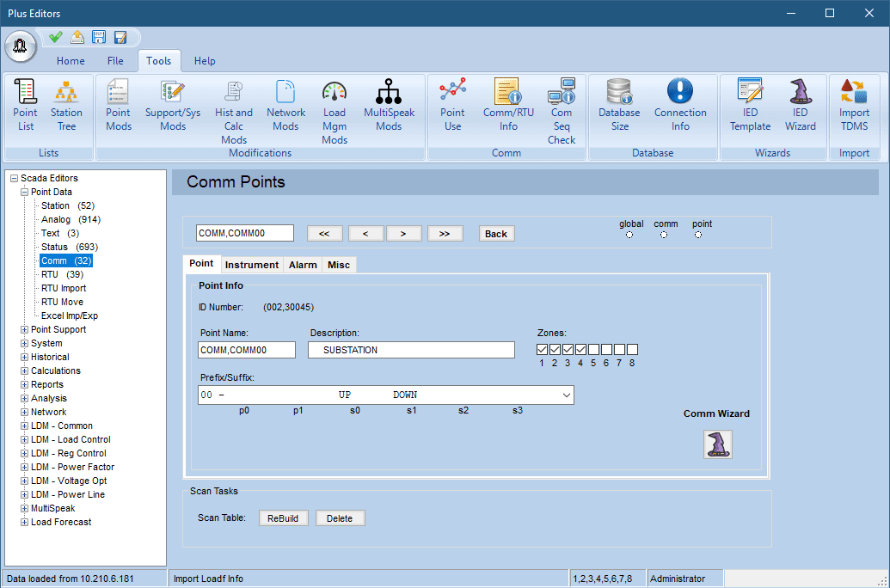Image resolution: width=890 pixels, height=588 pixels.
Task: Expand the Point Support node
Action: pos(24,330)
